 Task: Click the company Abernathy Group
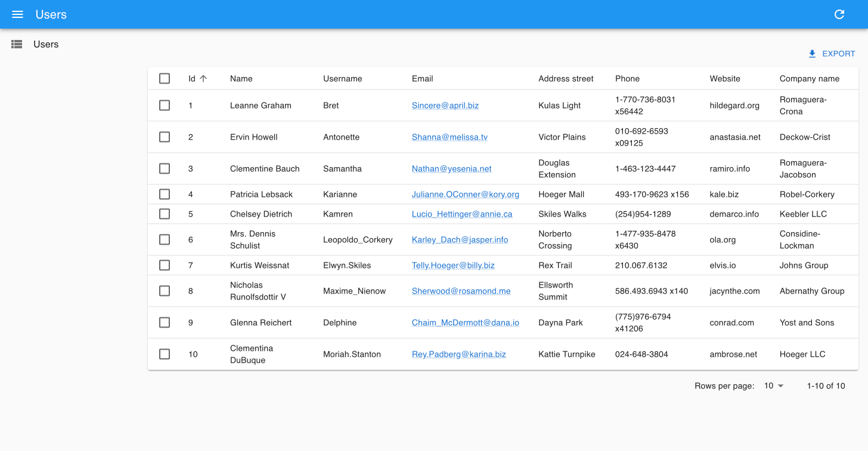click(x=812, y=291)
